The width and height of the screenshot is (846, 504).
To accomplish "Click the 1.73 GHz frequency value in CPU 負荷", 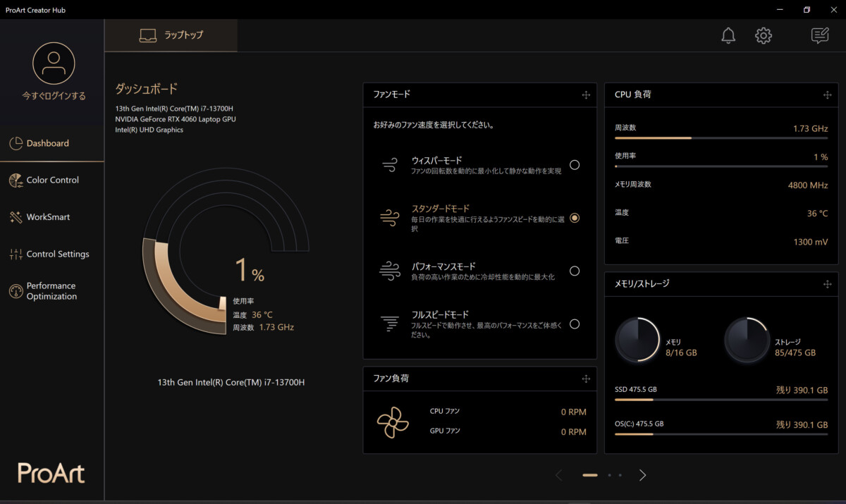I will (810, 129).
